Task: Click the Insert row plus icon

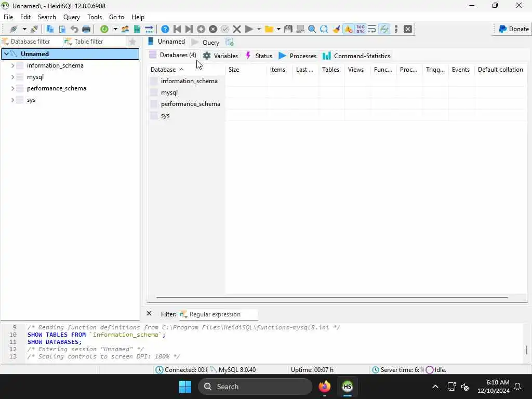Action: click(201, 29)
